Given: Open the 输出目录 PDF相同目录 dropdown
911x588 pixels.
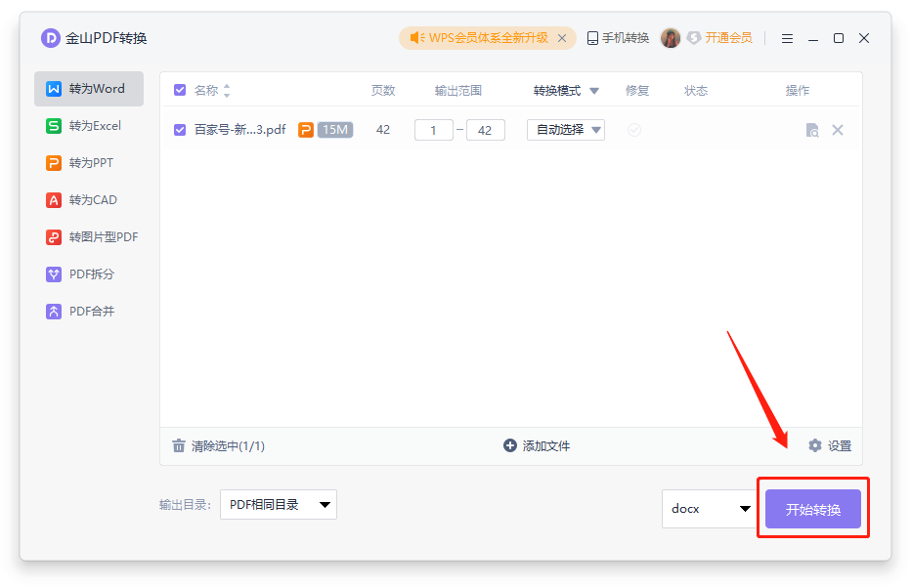Looking at the screenshot, I should (279, 504).
